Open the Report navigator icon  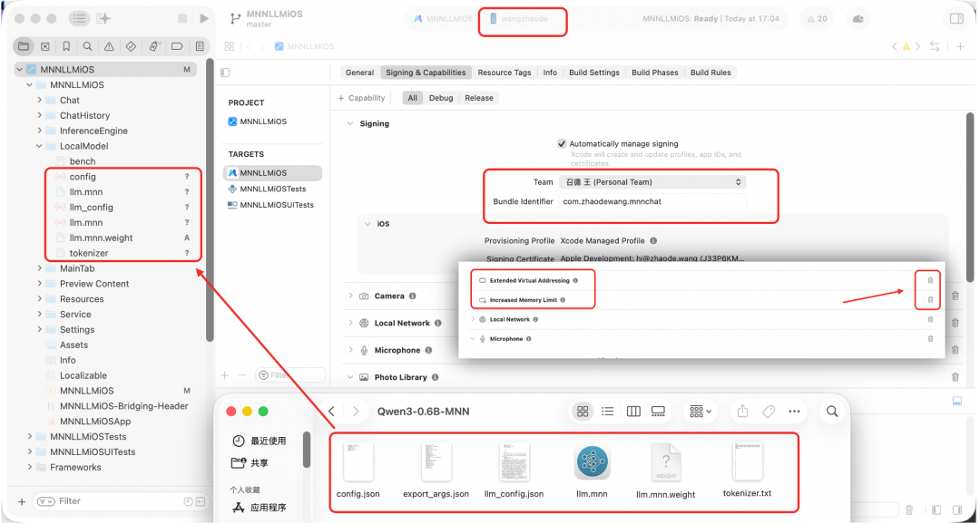[200, 46]
